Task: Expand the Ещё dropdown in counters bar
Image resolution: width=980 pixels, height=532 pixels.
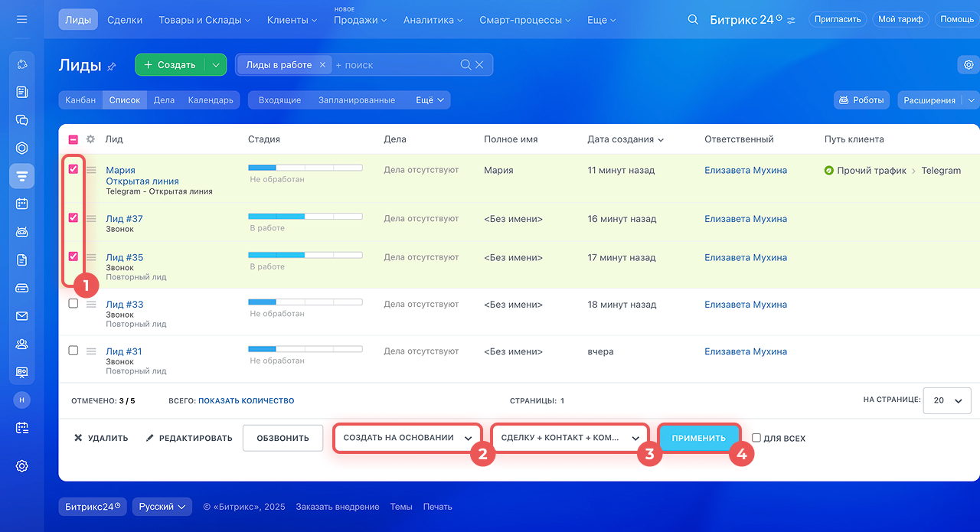Action: click(430, 100)
